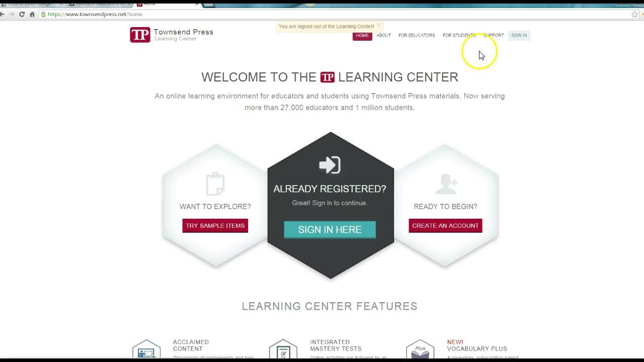The width and height of the screenshot is (644, 362).
Task: Click the green secure padlock icon
Action: click(43, 14)
